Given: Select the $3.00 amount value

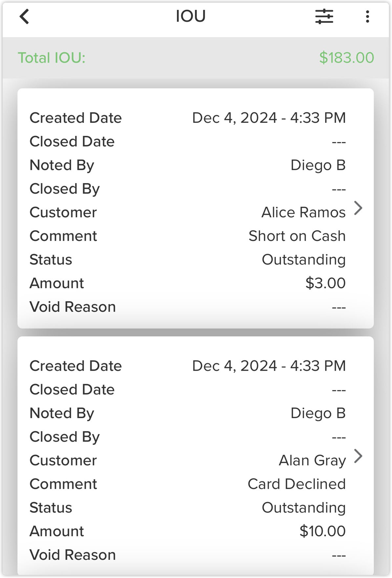Looking at the screenshot, I should (x=325, y=283).
